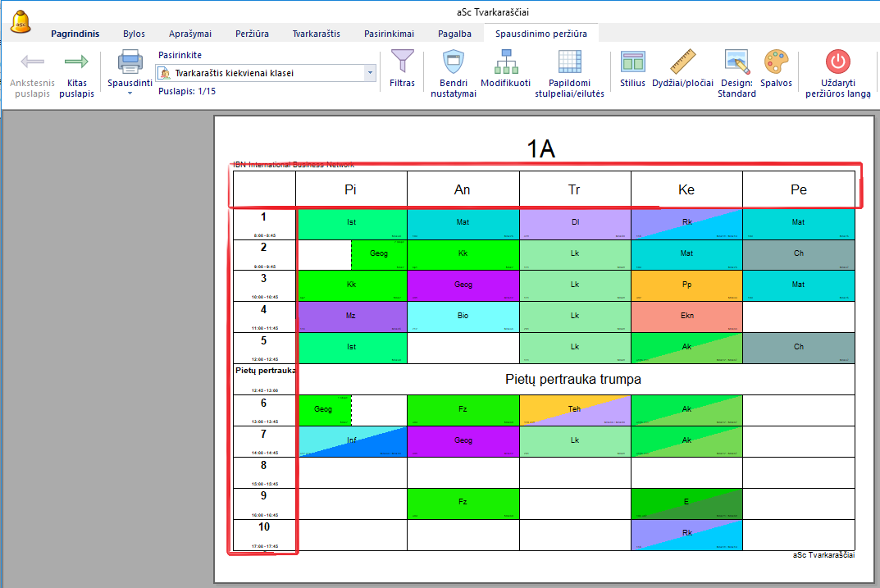The height and width of the screenshot is (588, 880).
Task: Switch to the Bylos tab
Action: (x=134, y=34)
